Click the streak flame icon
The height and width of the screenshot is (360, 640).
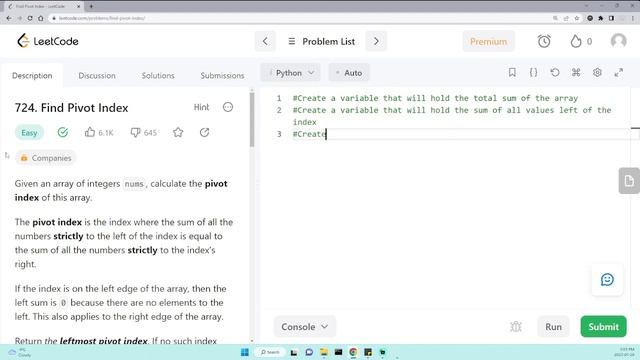[x=576, y=41]
